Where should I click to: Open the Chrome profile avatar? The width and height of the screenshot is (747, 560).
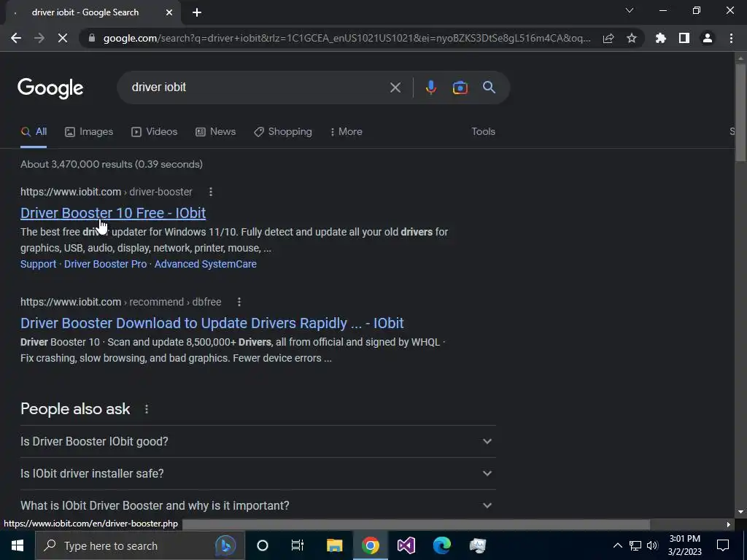point(708,38)
